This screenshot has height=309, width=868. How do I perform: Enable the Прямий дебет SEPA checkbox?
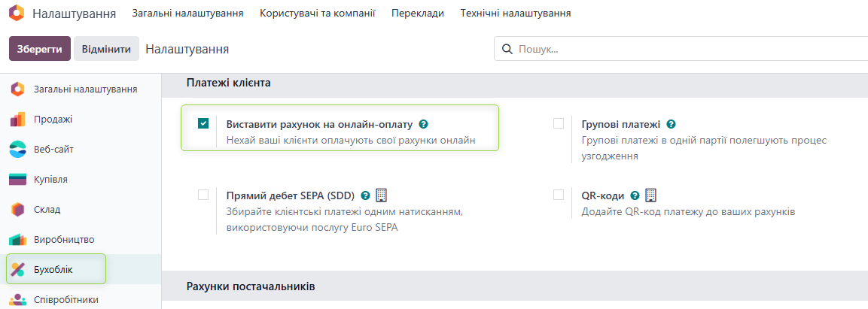[x=203, y=195]
